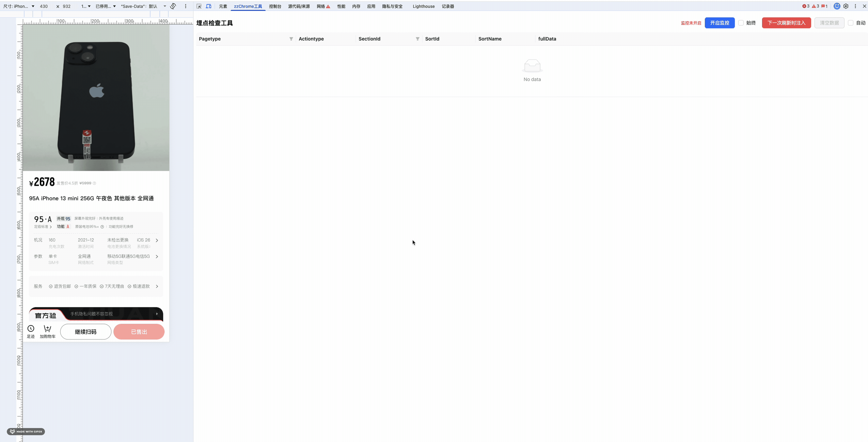
Task: Click the 开启监控 button
Action: pyautogui.click(x=720, y=23)
